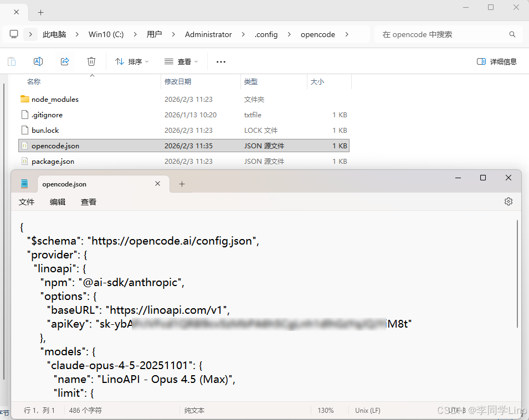This screenshot has width=529, height=420.
Task: Navigate to 用户 breadcrumb
Action: [x=154, y=34]
